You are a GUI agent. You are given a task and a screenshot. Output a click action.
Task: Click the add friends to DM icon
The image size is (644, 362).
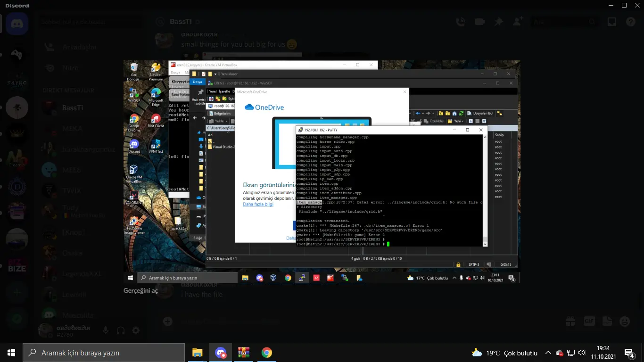click(x=518, y=22)
